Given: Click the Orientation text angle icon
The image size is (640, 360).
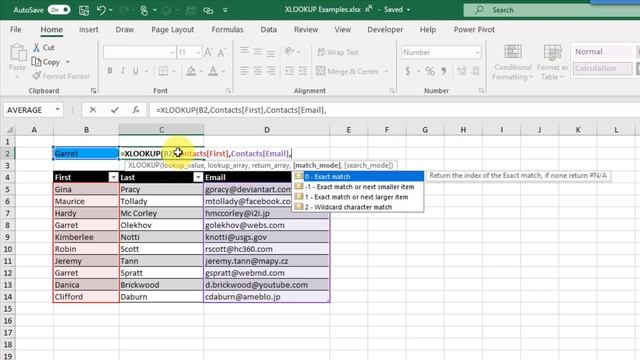Looking at the screenshot, I should click(289, 51).
